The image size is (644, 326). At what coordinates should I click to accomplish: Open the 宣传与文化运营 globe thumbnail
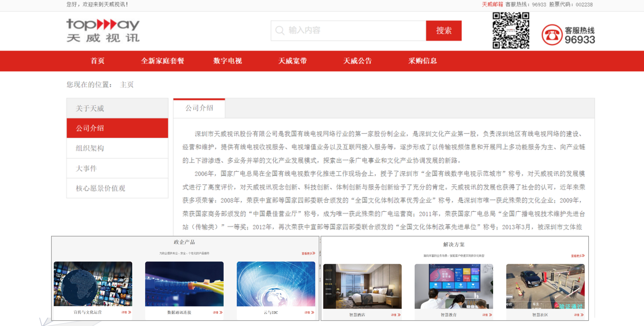[x=93, y=284]
